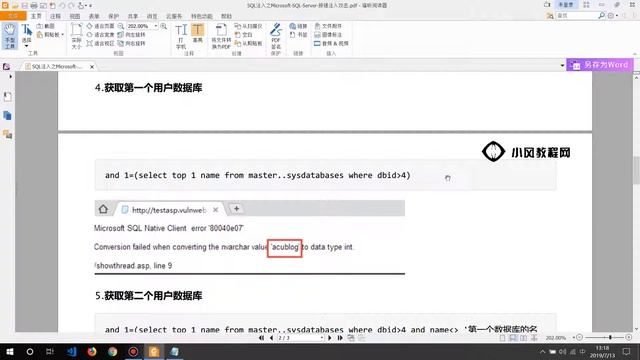Set view to Actual Size (实际大小)

(76, 36)
